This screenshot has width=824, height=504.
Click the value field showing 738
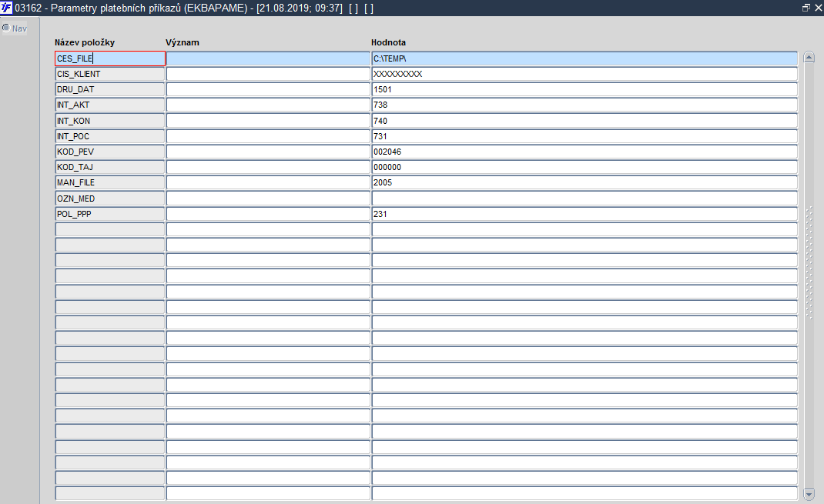point(585,105)
